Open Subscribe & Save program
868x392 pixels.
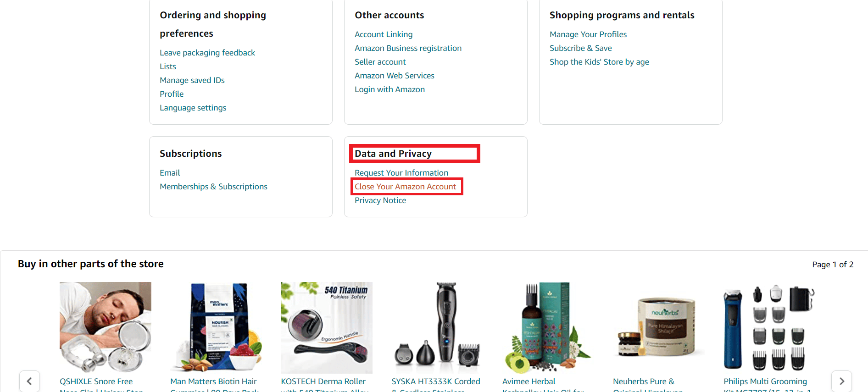(x=580, y=48)
